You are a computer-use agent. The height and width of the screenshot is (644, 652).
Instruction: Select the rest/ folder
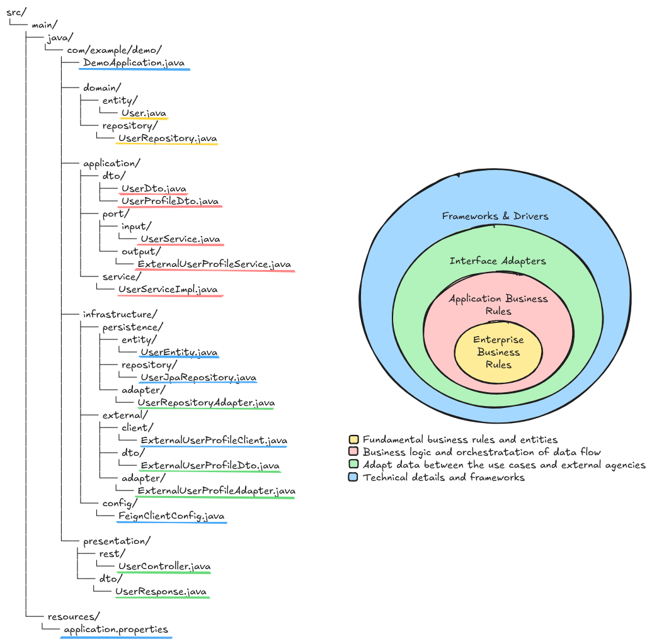click(x=112, y=554)
